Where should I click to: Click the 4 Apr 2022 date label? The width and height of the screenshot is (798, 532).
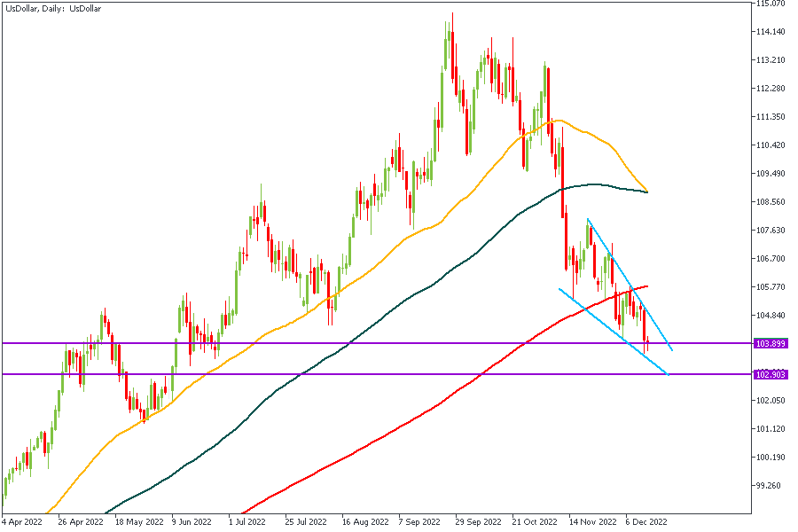[21, 522]
